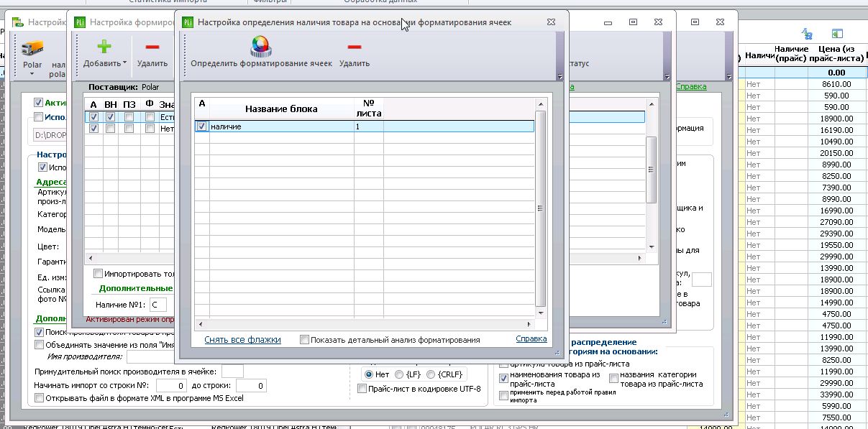
Task: Maximize the rearmost Настройка window
Action: coord(695,22)
